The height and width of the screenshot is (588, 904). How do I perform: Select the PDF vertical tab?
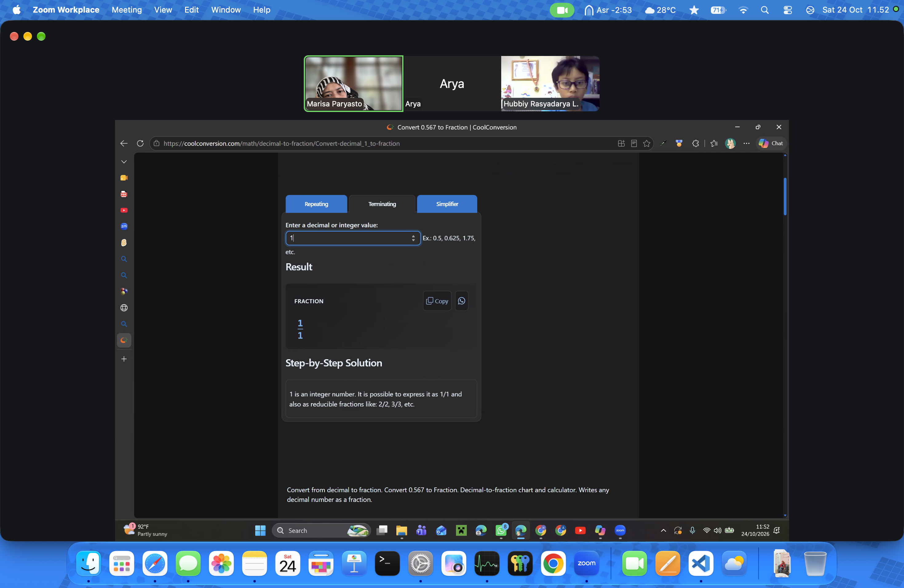click(124, 194)
